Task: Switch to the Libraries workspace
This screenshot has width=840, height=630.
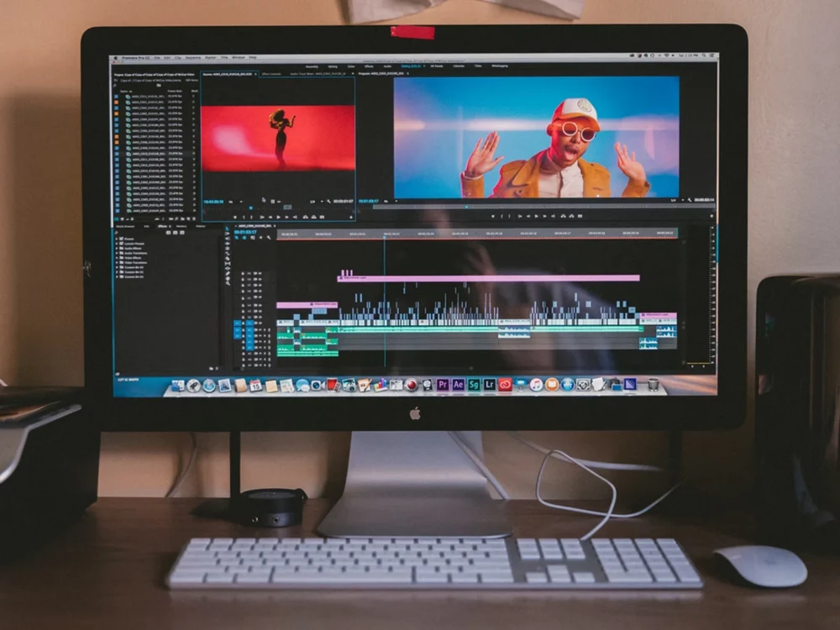Action: [x=459, y=66]
